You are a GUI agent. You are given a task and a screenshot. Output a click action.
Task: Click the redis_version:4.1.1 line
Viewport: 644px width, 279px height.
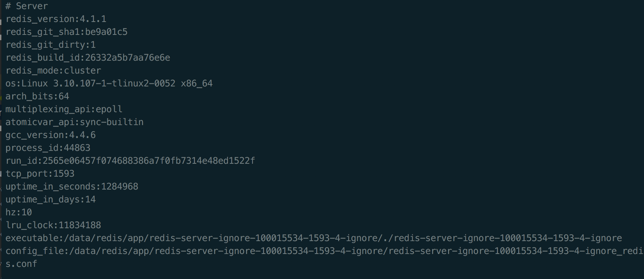56,19
